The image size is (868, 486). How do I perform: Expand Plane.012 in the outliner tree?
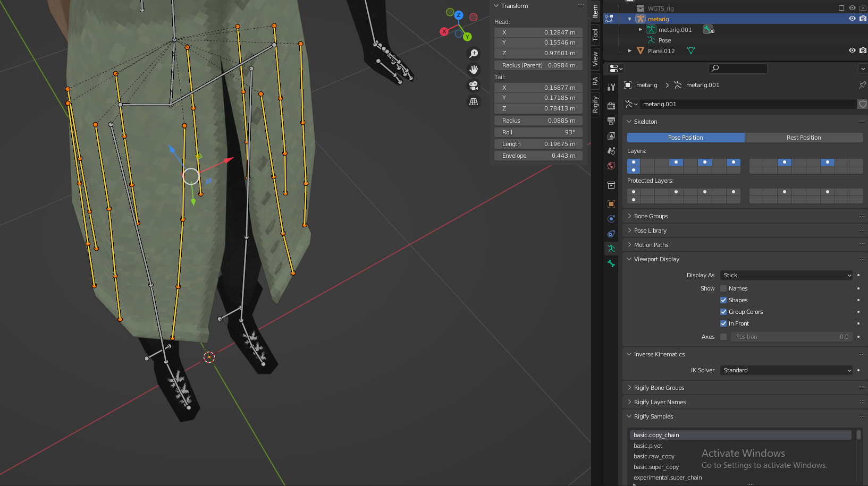[630, 51]
